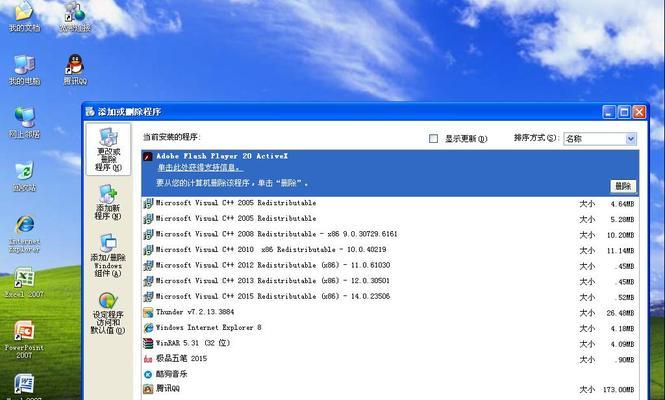Image resolution: width=665 pixels, height=400 pixels.
Task: Click the 26.48MB size value for Thunder
Action: click(620, 313)
